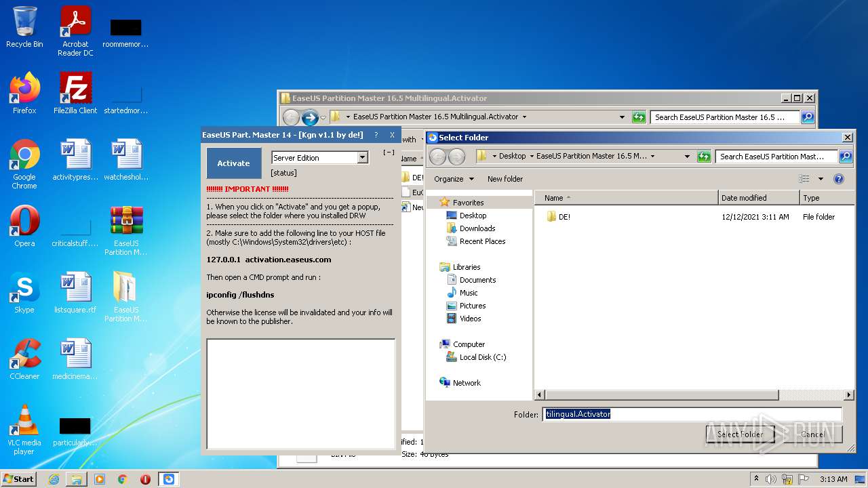The width and height of the screenshot is (868, 488).
Task: Select Videos library
Action: coord(465,319)
